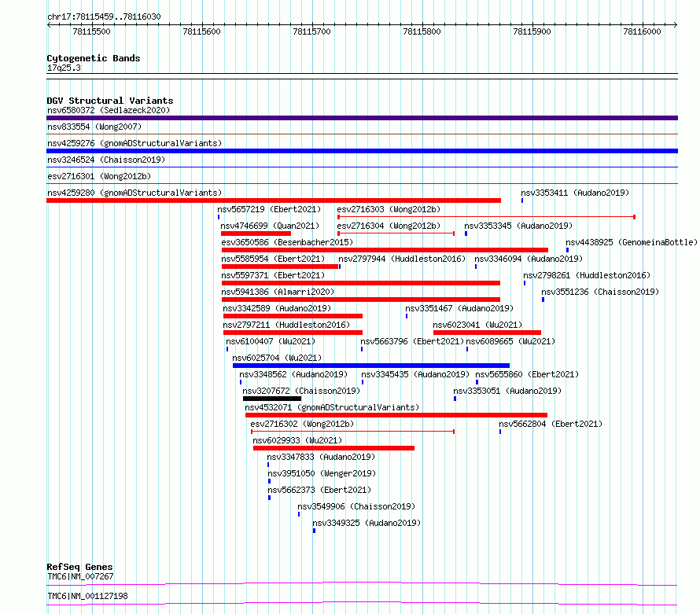Screen dimensions: 700x614
Task: Click the DGV Structural Variants track title
Action: tap(110, 101)
